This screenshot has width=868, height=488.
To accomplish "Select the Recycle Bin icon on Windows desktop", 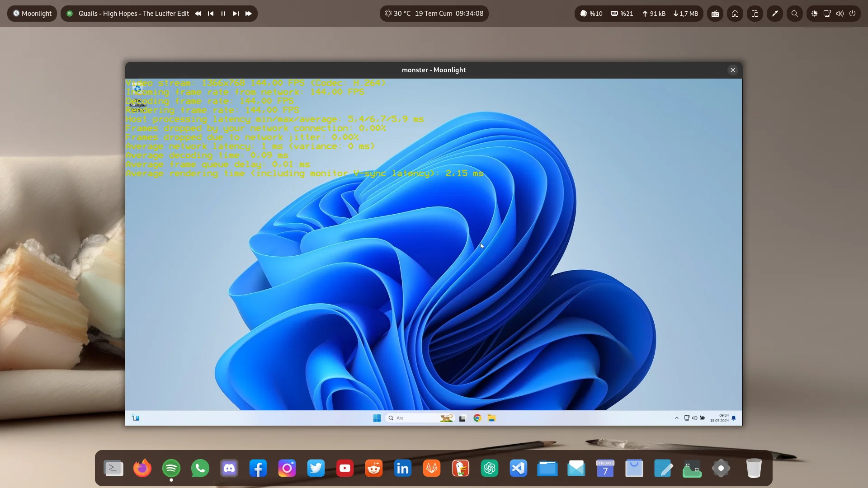I will pos(137,95).
